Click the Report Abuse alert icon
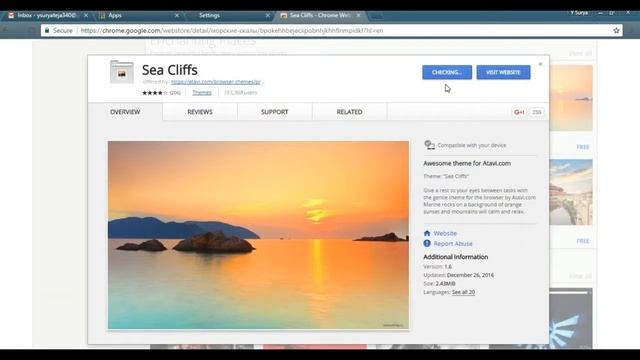The width and height of the screenshot is (640, 360). [x=427, y=243]
